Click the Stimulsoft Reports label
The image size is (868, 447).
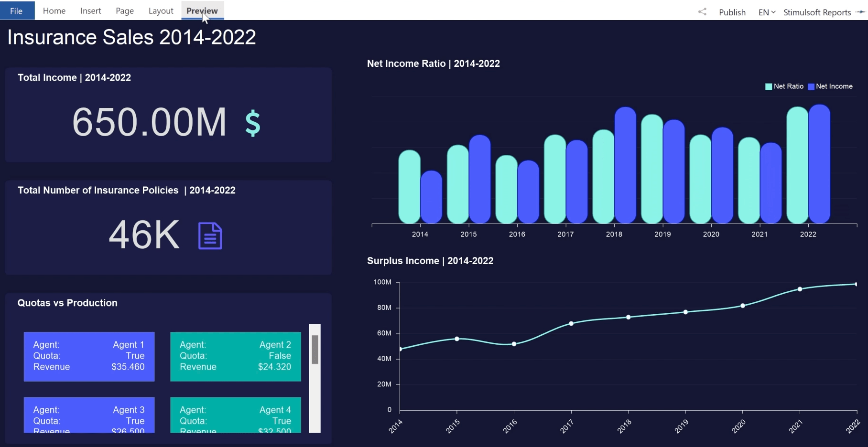click(817, 12)
